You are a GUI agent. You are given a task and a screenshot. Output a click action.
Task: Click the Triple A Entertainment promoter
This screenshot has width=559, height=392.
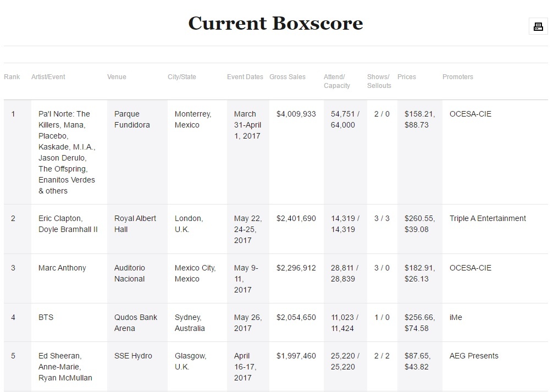pyautogui.click(x=488, y=218)
